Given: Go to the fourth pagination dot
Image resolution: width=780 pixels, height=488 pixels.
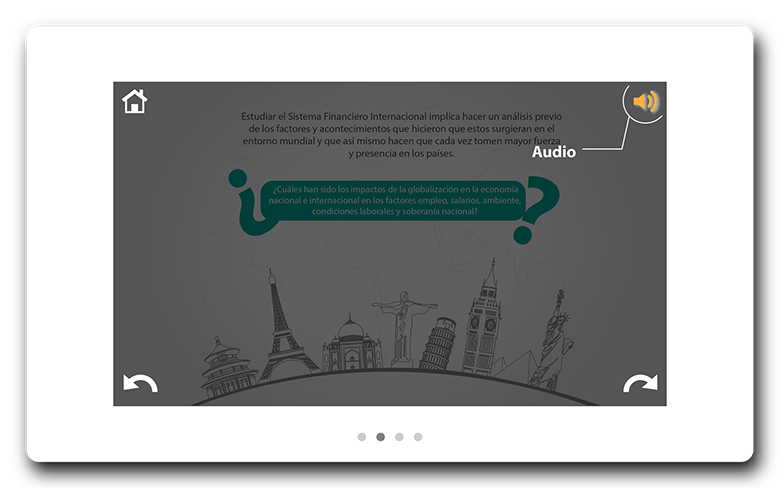Looking at the screenshot, I should (418, 437).
